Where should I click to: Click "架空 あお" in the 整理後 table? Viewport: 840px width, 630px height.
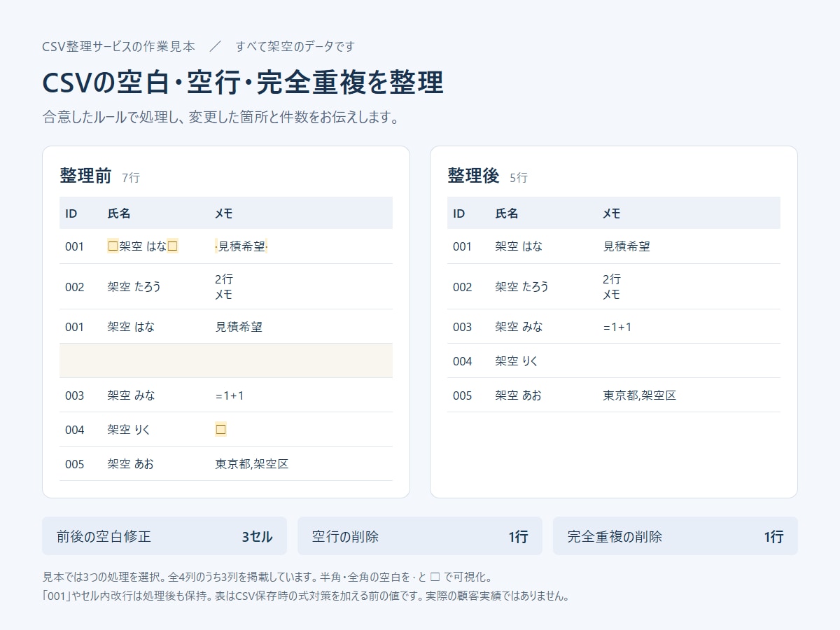pyautogui.click(x=518, y=395)
